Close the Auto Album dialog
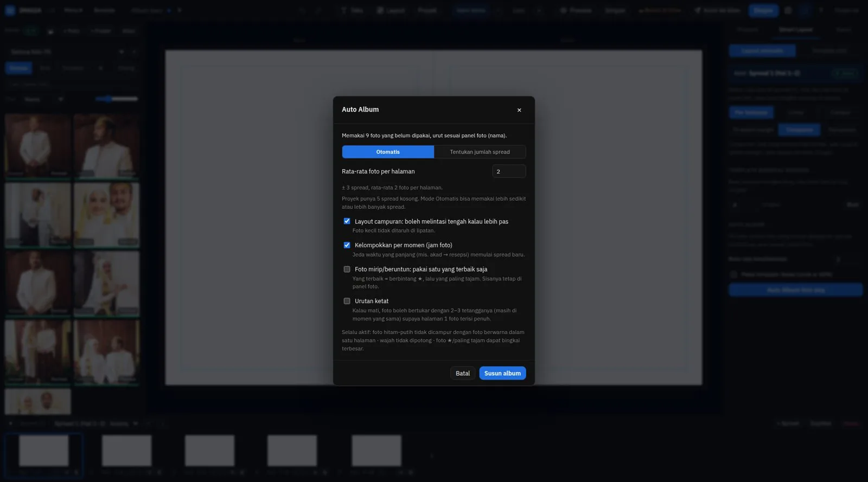Viewport: 868px width, 482px height. 519,110
